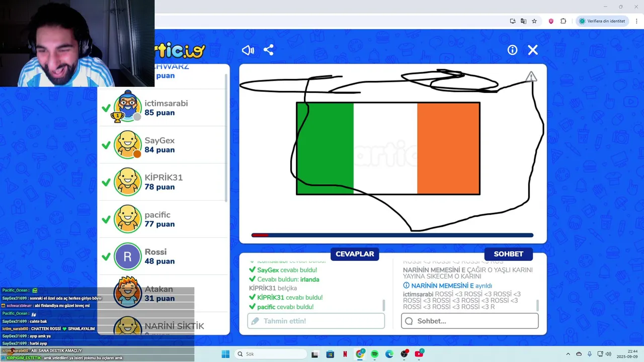Report the drawing via warning triangle

click(531, 76)
